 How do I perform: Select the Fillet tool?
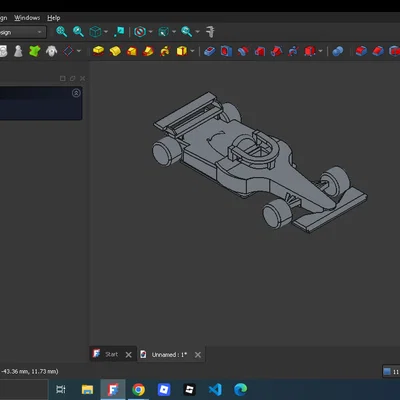pos(361,51)
